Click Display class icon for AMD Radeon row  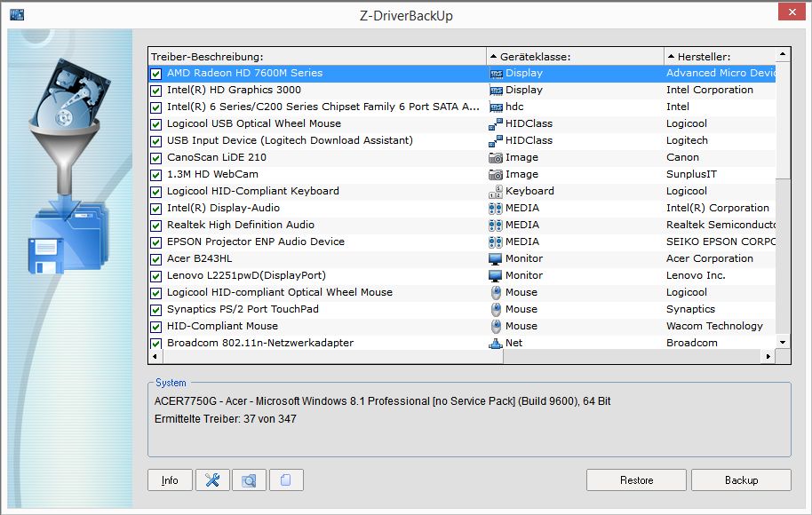click(496, 74)
